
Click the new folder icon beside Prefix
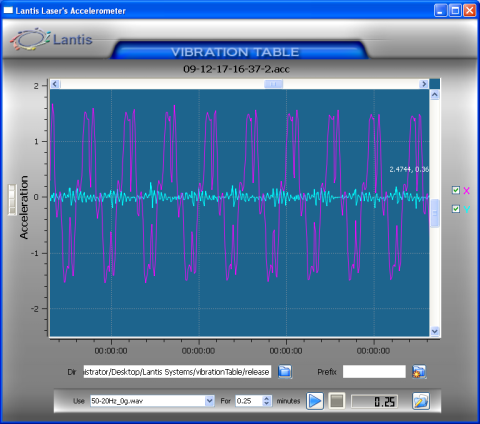coord(419,371)
